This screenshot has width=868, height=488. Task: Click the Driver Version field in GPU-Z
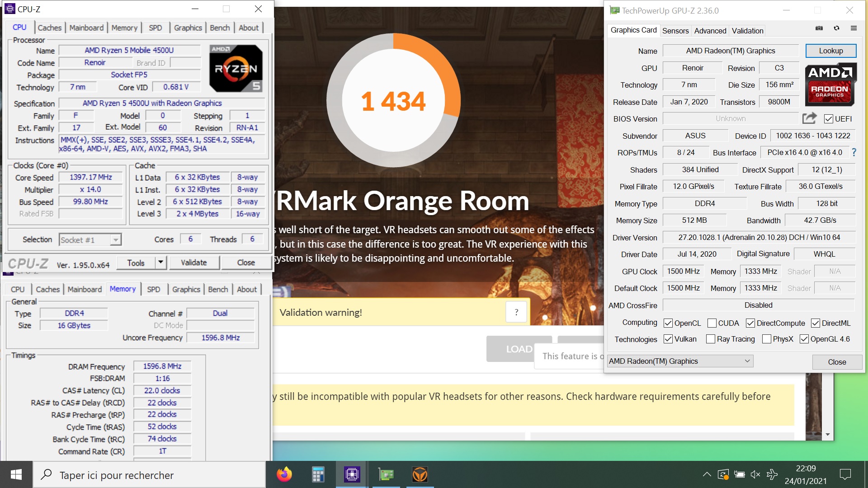759,237
